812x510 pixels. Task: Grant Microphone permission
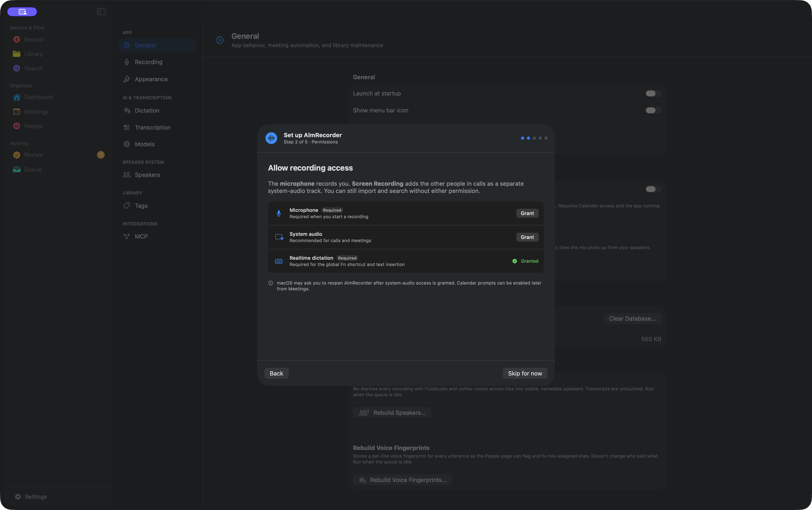click(527, 213)
